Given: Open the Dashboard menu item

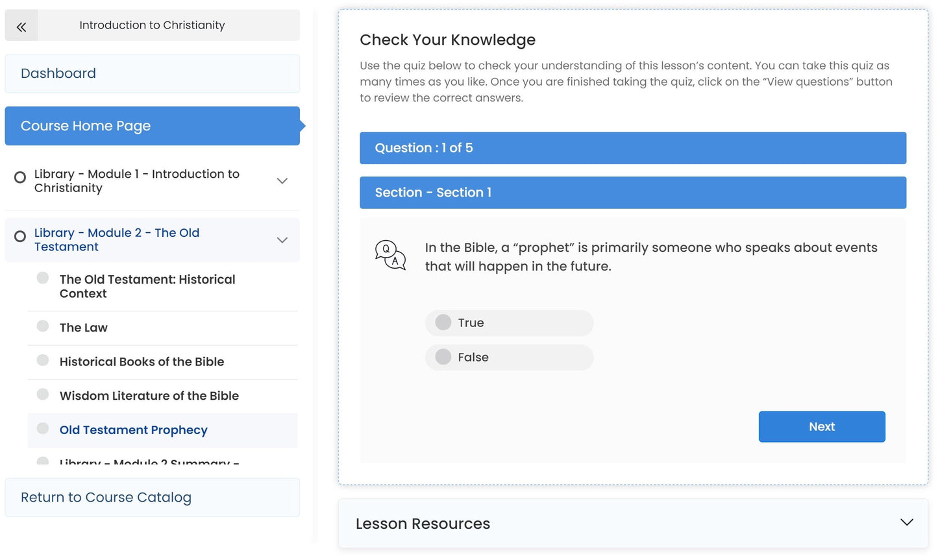Looking at the screenshot, I should coord(152,73).
